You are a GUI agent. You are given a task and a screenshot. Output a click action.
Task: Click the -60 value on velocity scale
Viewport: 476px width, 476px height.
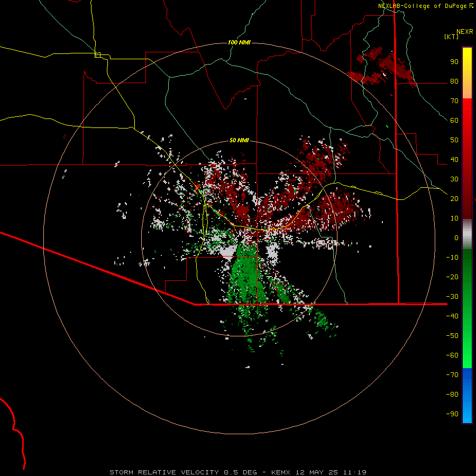452,355
